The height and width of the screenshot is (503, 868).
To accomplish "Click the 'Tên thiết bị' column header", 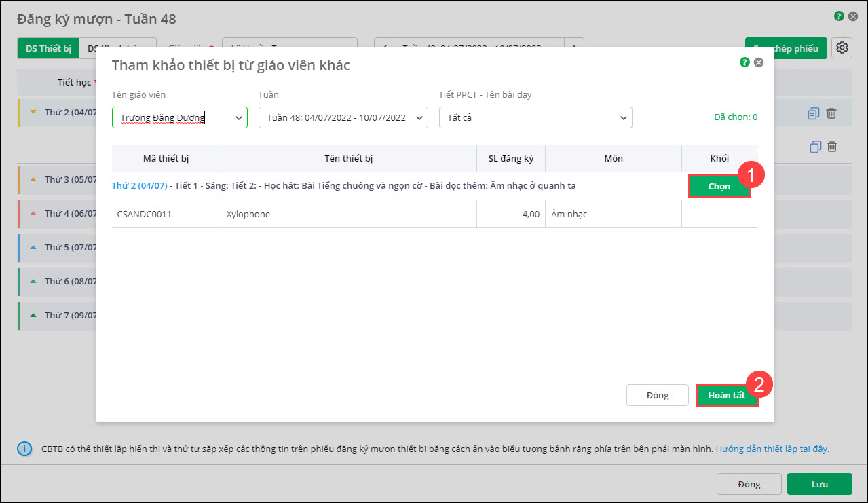I will click(x=349, y=158).
